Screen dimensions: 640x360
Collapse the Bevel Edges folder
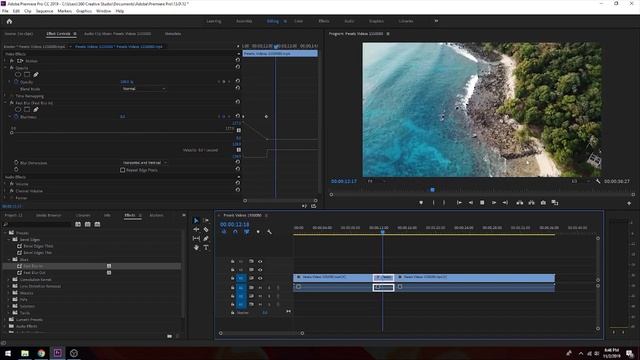9,240
